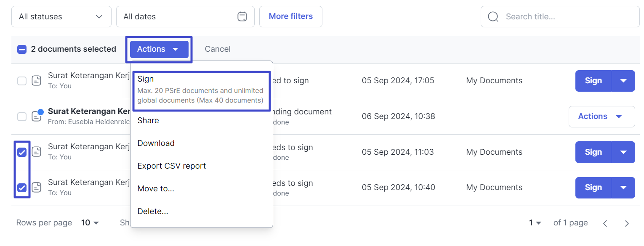This screenshot has height=246, width=644.
Task: Choose Sign from the Actions menu
Action: 202,90
